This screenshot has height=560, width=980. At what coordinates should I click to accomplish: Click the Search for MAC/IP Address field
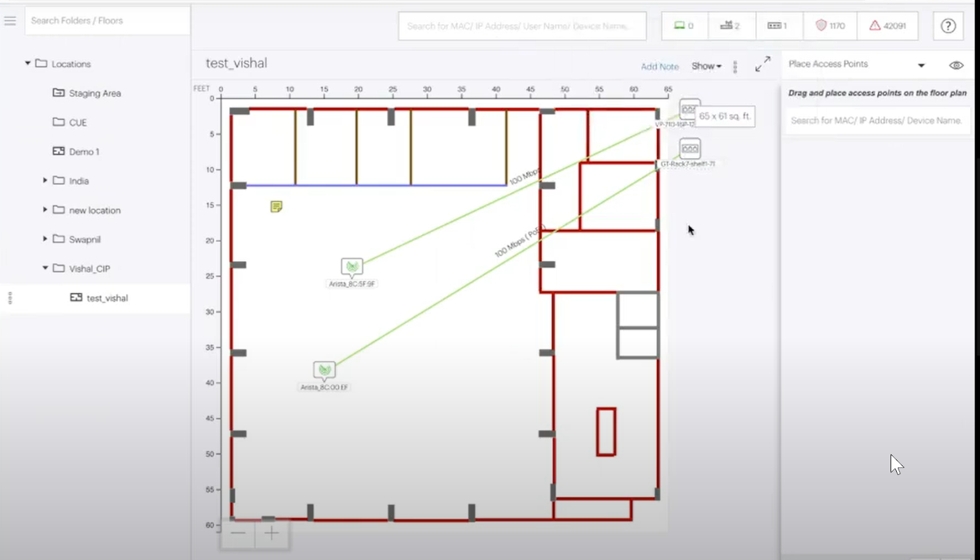pos(522,26)
